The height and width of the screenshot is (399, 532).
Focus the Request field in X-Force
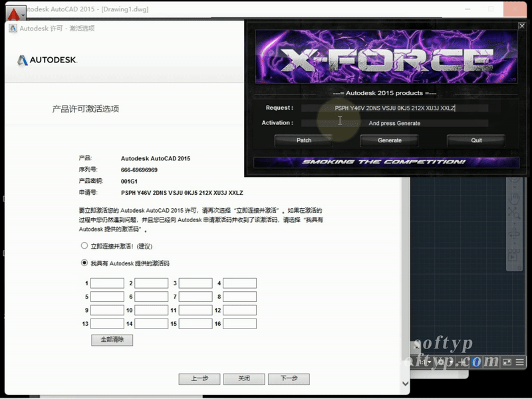pos(394,108)
